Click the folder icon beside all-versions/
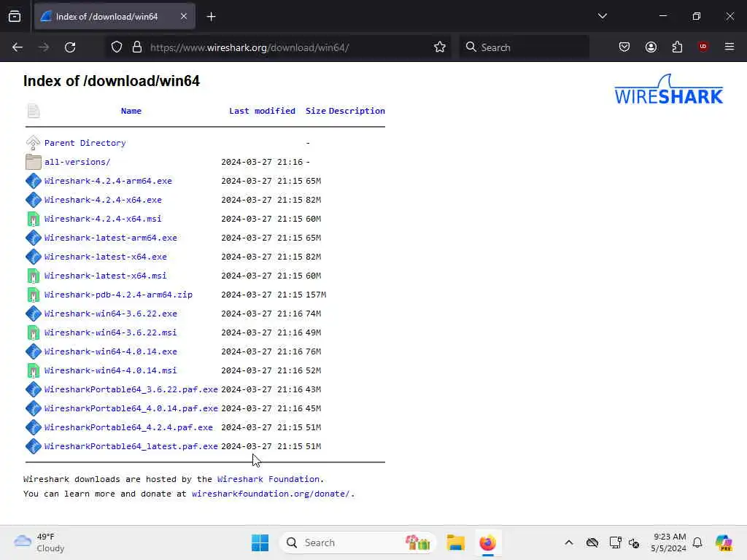 (34, 162)
